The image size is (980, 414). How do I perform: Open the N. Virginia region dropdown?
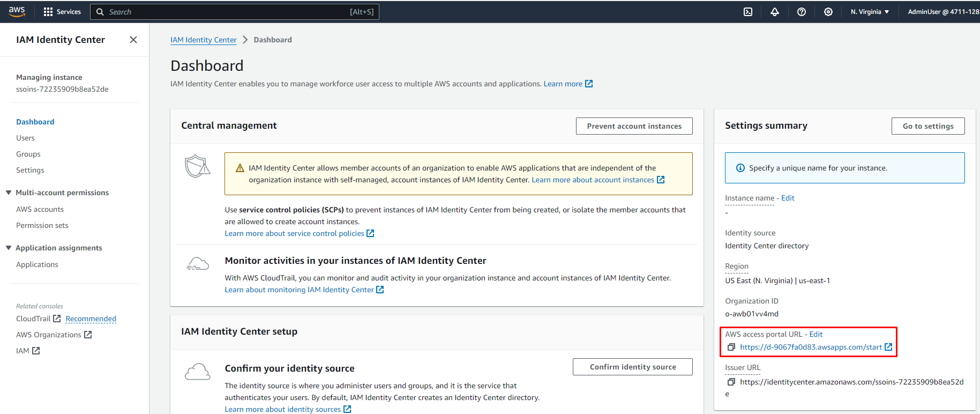pyautogui.click(x=870, y=12)
